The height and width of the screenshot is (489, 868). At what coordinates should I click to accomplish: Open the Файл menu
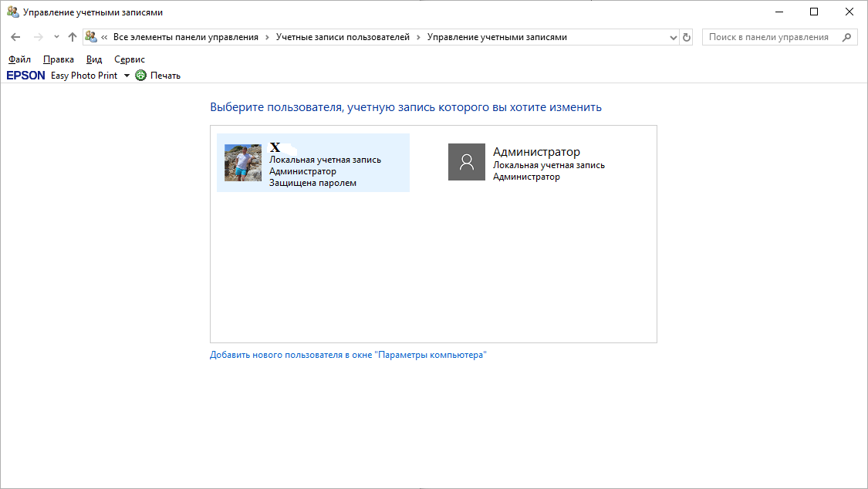19,59
